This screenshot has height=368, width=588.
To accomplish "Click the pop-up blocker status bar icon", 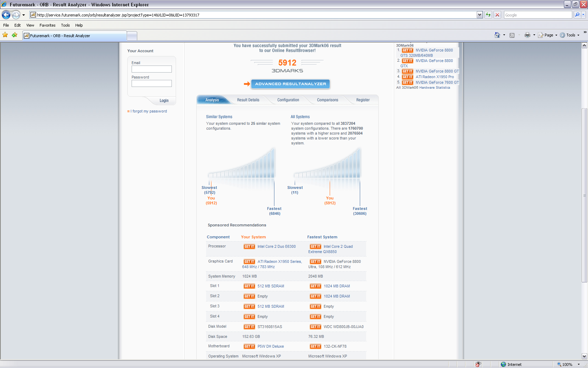I will (x=478, y=364).
